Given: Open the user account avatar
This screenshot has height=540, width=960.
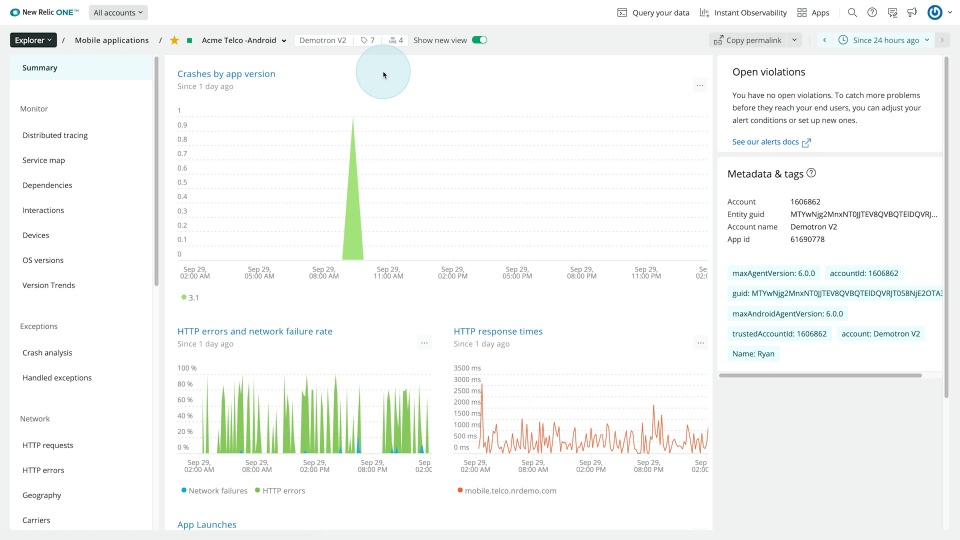Looking at the screenshot, I should click(934, 12).
